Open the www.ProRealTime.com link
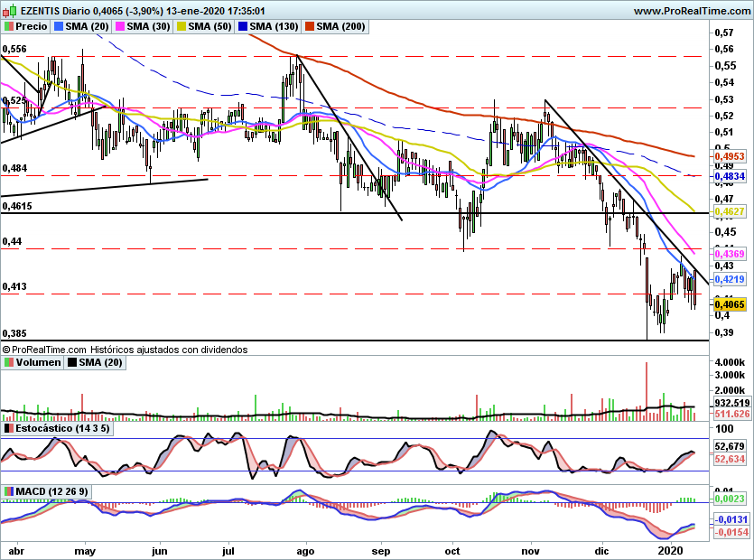The image size is (754, 560). pos(693,11)
